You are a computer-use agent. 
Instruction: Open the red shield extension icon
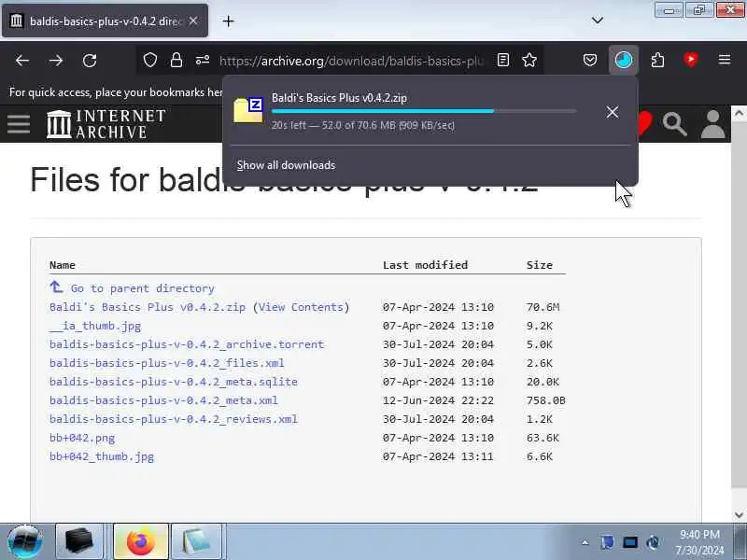coord(691,60)
